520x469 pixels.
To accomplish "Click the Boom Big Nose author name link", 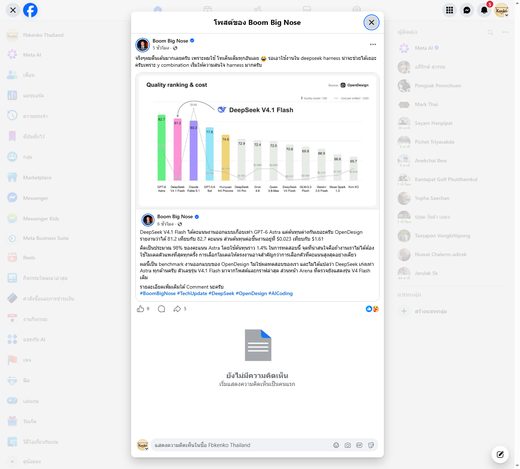I will (x=170, y=41).
